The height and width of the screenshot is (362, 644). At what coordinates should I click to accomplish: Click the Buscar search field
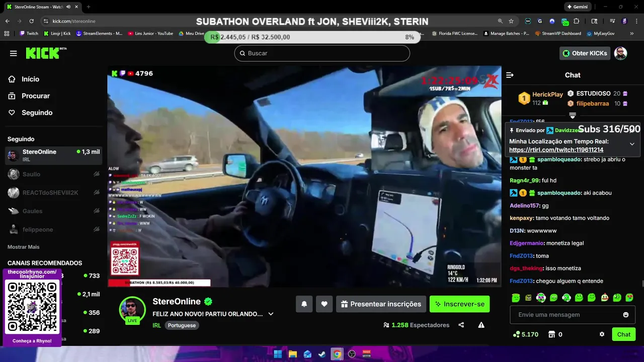pyautogui.click(x=322, y=53)
